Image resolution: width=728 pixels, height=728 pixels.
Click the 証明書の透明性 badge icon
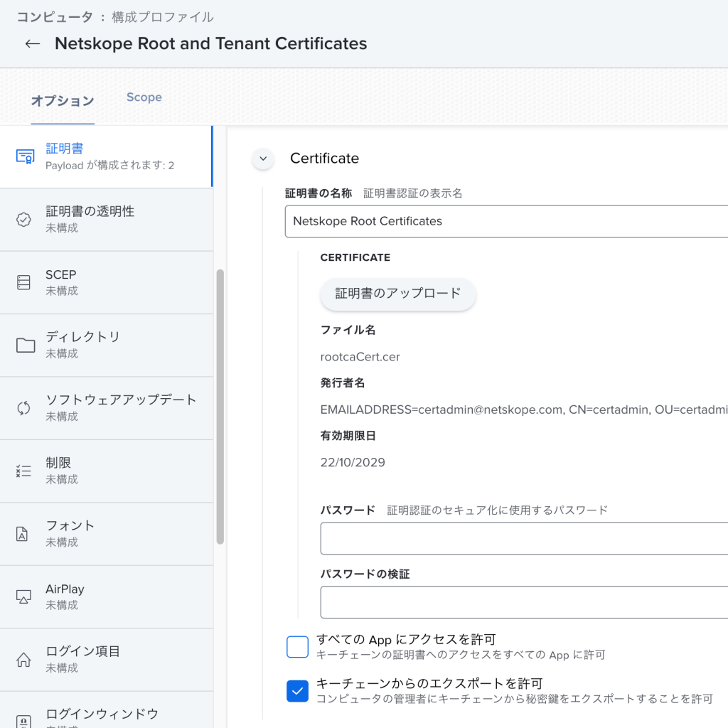coord(23,219)
